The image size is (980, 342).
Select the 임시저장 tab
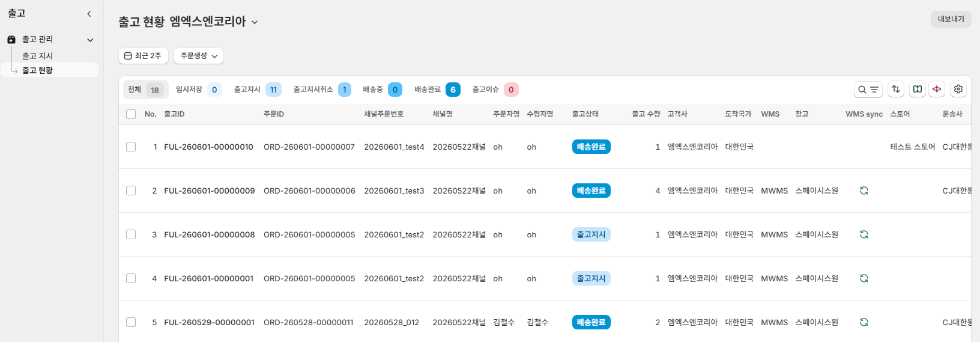pyautogui.click(x=199, y=90)
